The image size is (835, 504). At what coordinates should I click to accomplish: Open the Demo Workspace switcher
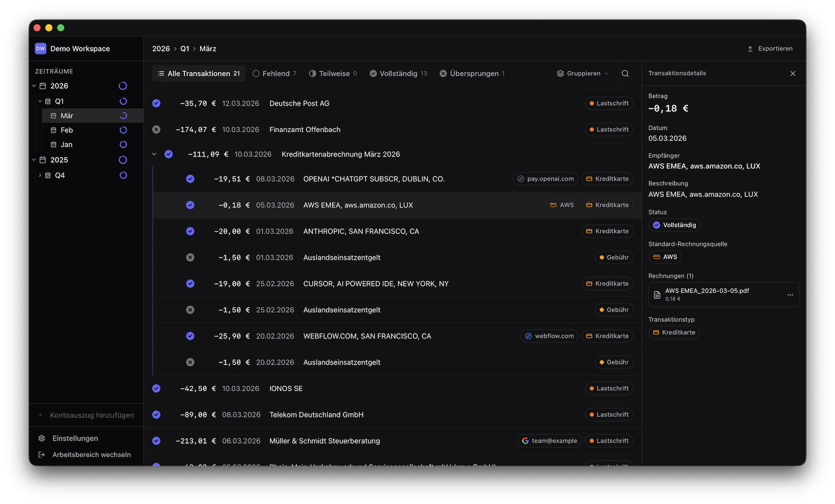pyautogui.click(x=86, y=49)
